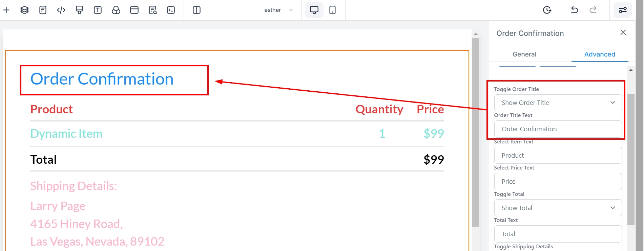Open the Layers panel icon
This screenshot has width=644, height=251.
[24, 10]
